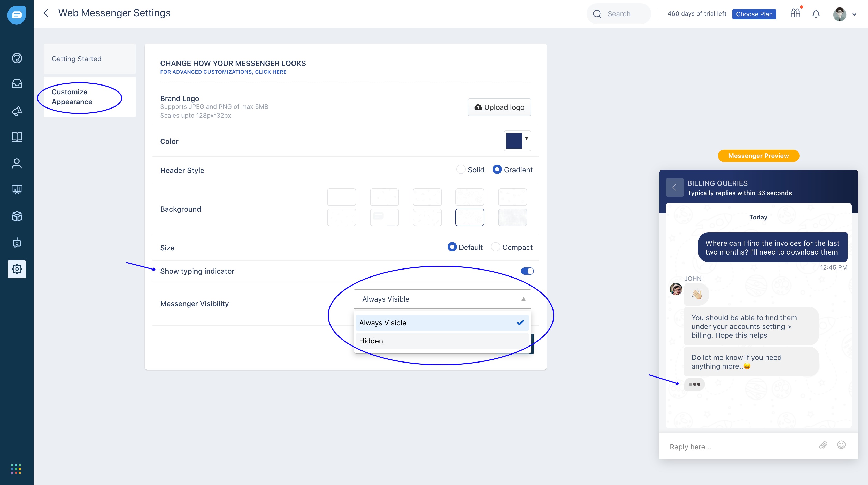Click the campaigns megaphone sidebar icon

point(17,111)
